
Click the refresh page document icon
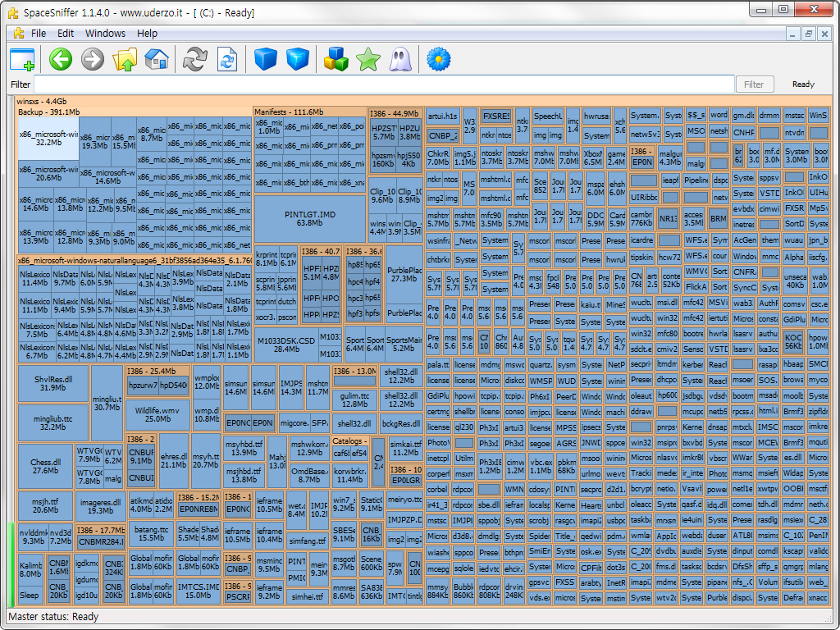click(x=226, y=59)
